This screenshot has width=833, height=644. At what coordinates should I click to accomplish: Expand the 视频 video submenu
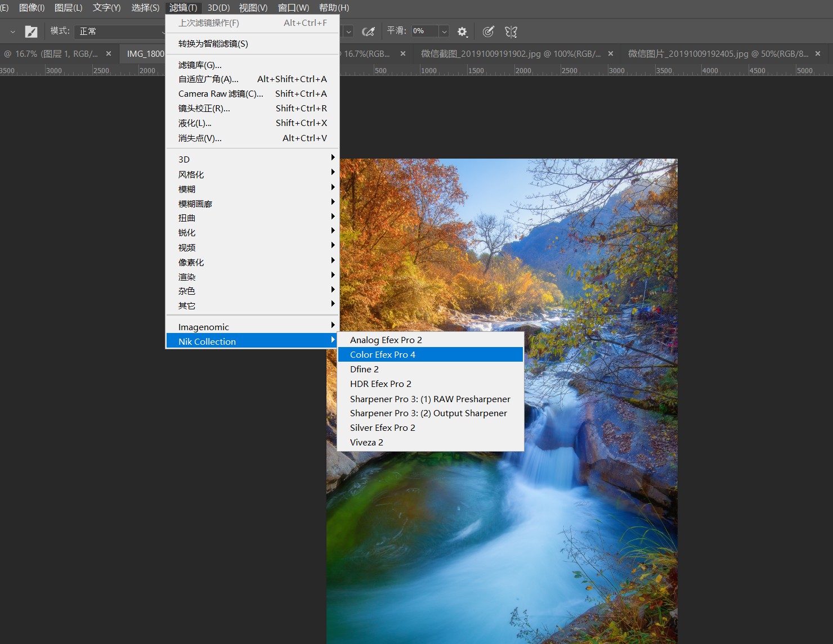pos(253,247)
